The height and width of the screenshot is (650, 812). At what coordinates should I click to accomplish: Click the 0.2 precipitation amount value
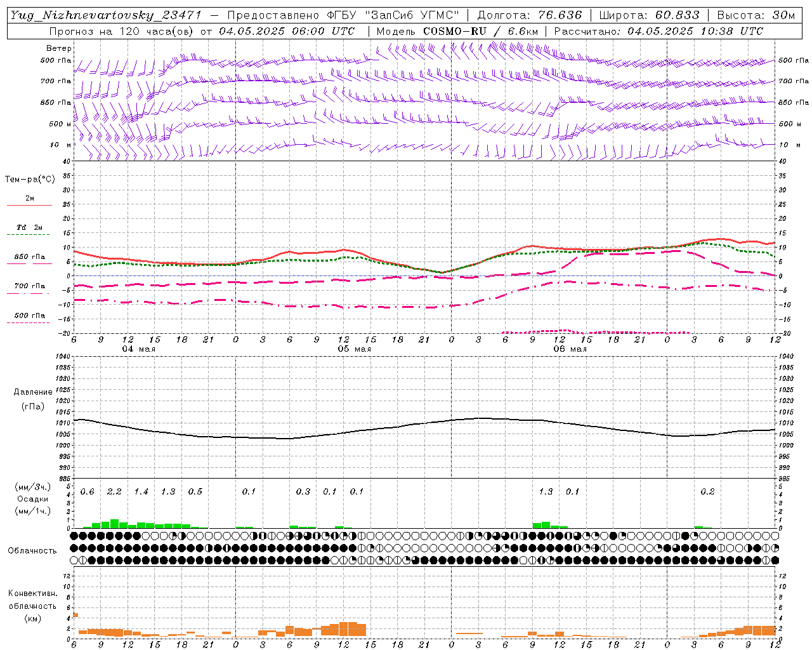[707, 492]
